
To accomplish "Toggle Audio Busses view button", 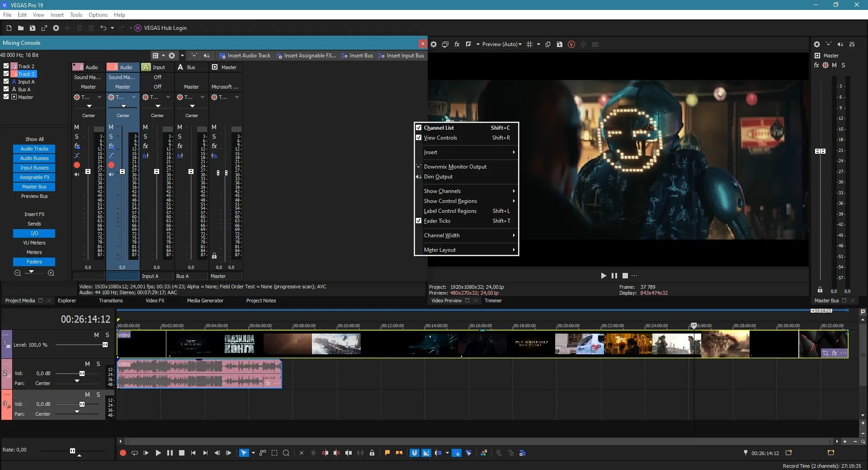I will click(x=34, y=158).
